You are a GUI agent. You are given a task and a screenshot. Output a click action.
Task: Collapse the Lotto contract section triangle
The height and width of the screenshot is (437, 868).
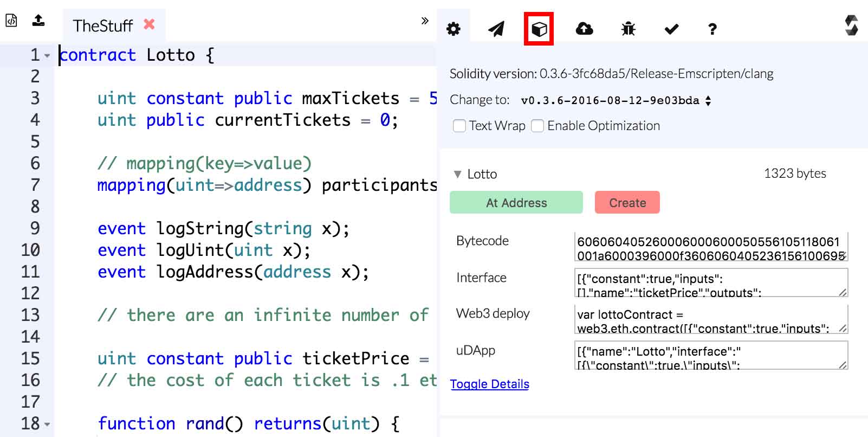(x=457, y=174)
